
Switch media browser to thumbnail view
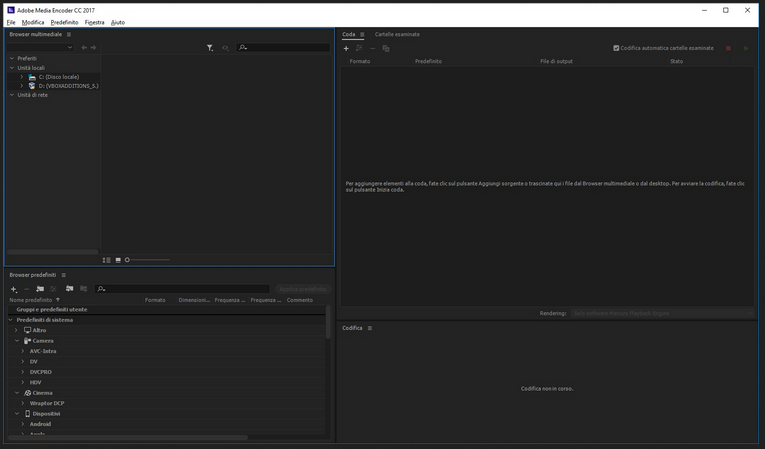click(118, 260)
